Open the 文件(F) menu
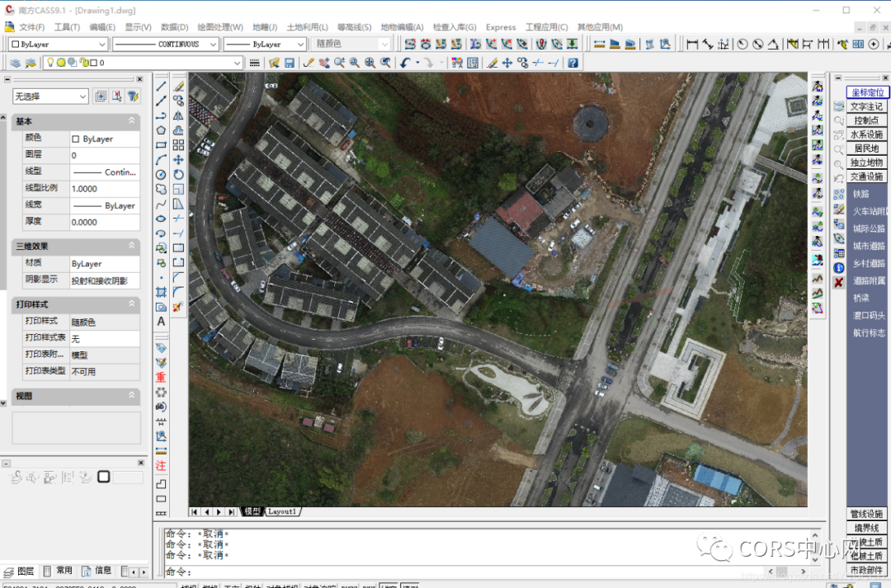The width and height of the screenshot is (891, 588). point(31,26)
